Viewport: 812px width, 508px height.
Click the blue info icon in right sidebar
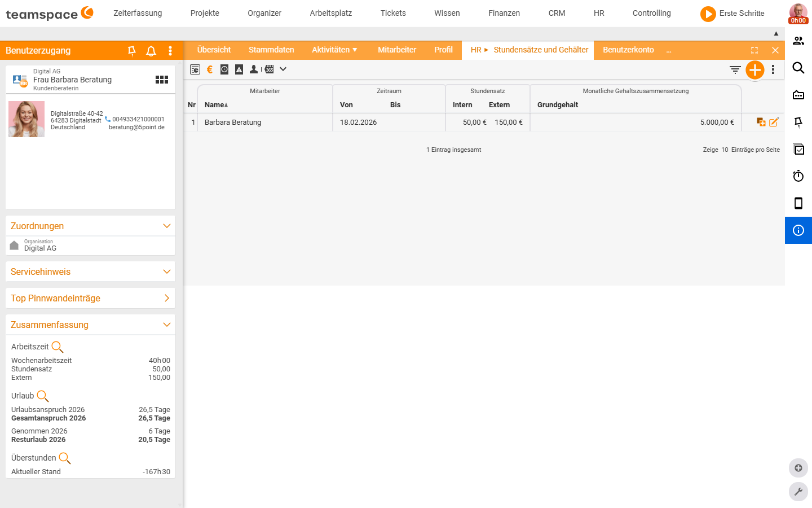tap(798, 230)
